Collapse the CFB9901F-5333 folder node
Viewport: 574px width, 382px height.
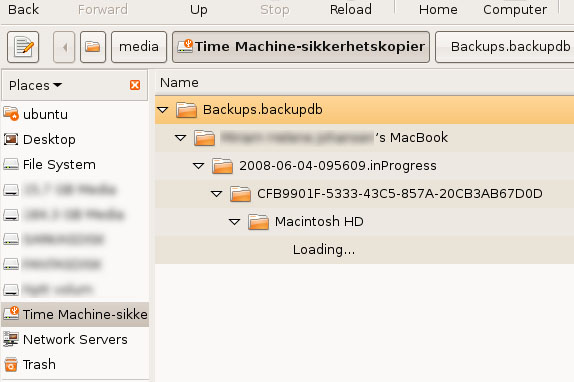(216, 194)
